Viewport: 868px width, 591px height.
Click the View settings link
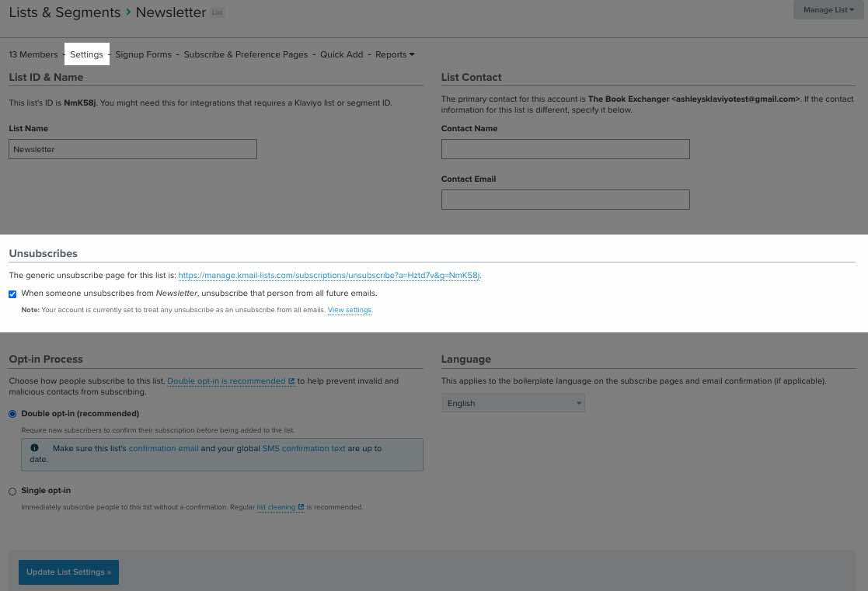[x=350, y=310]
